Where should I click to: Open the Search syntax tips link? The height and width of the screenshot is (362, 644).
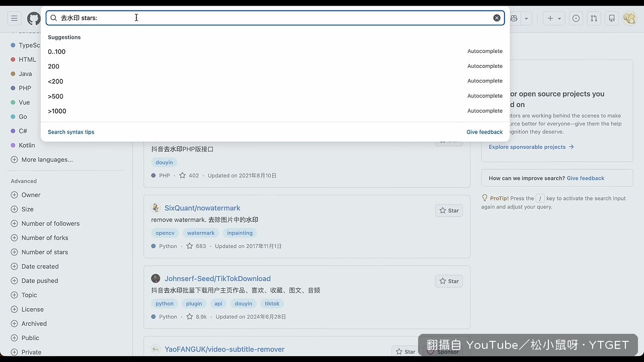click(71, 132)
